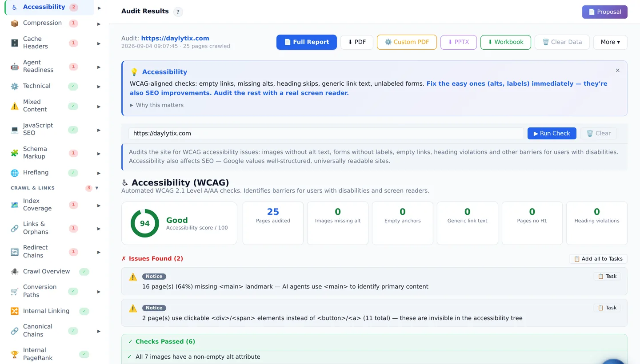
Task: Download the PPTX export
Action: [459, 42]
